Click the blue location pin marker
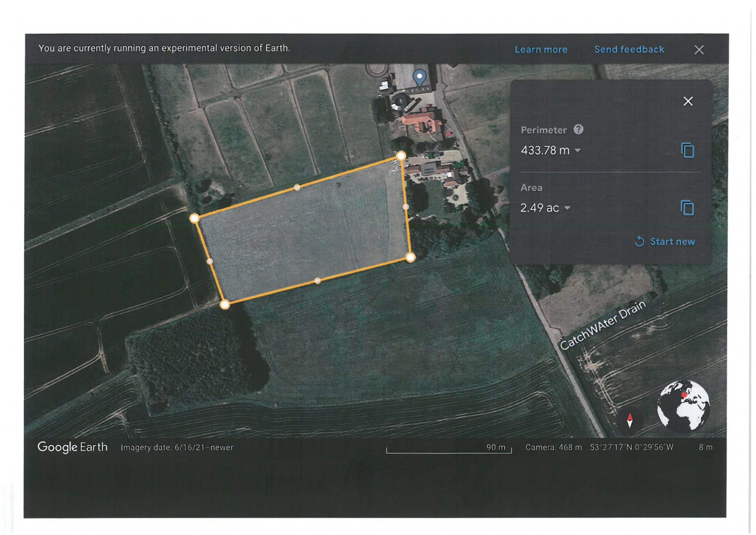The image size is (756, 535). [x=419, y=78]
